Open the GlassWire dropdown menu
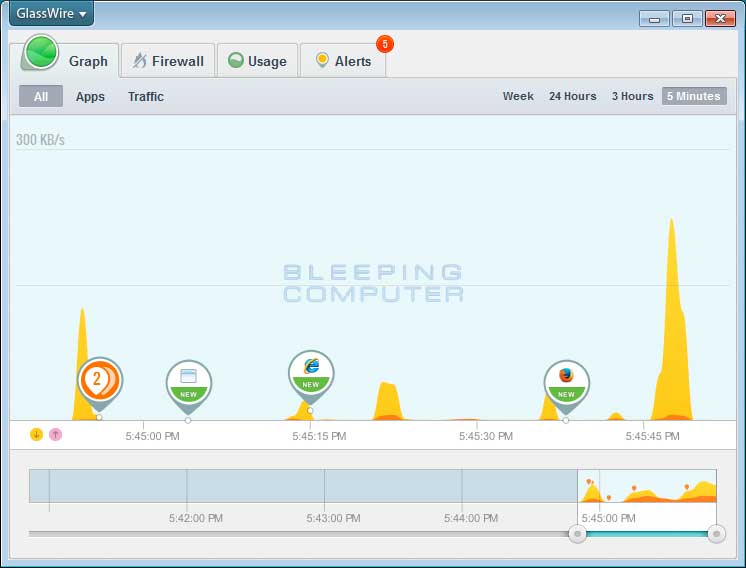746x568 pixels. (51, 14)
